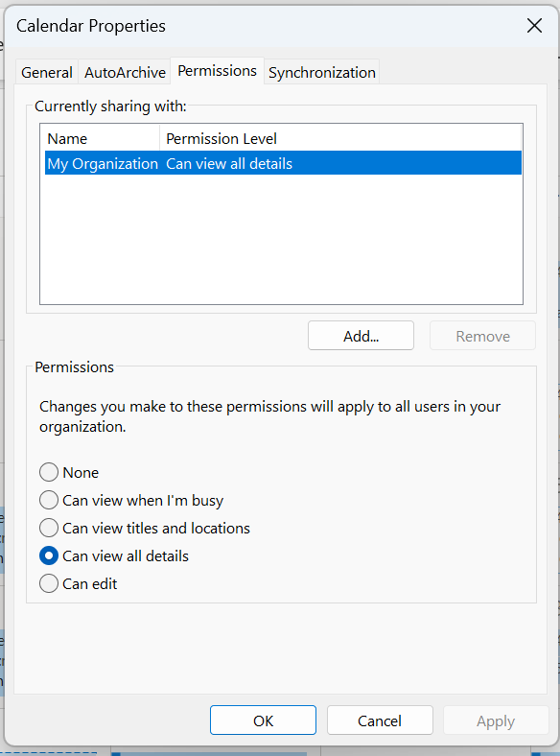The height and width of the screenshot is (756, 560).
Task: Click the Remove button
Action: click(482, 336)
